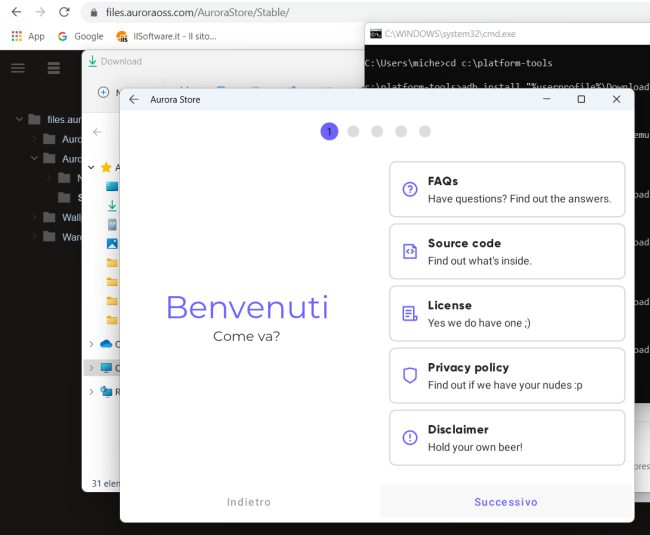Click the License document icon
Image resolution: width=650 pixels, height=535 pixels.
410,314
